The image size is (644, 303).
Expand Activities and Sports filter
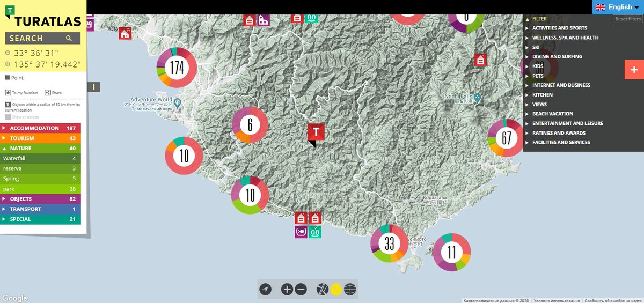pos(560,28)
